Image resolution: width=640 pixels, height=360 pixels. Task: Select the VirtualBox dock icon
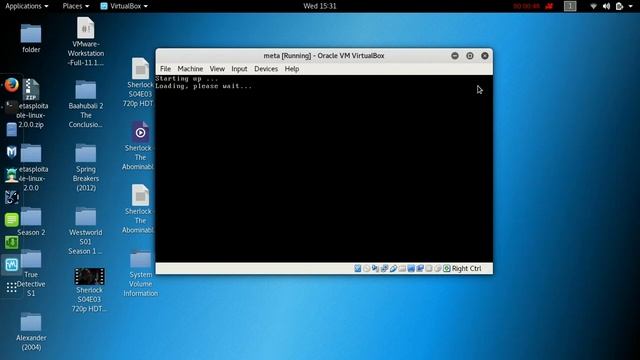[11, 264]
